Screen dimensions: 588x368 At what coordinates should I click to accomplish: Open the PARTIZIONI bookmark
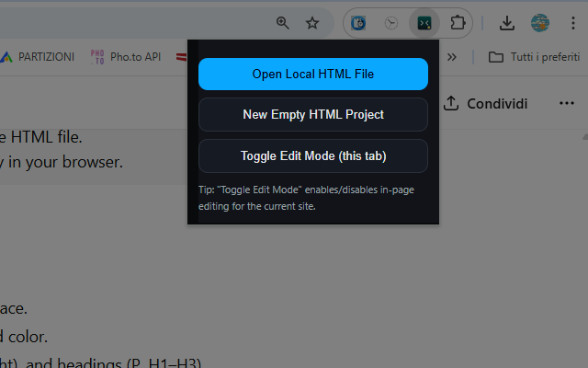click(37, 57)
